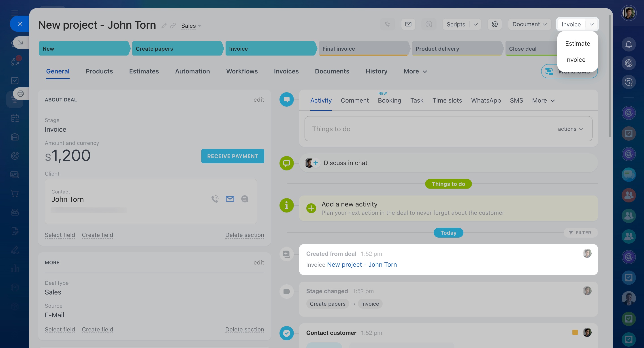Click John Torn contact email icon
This screenshot has height=348, width=644.
pyautogui.click(x=230, y=199)
